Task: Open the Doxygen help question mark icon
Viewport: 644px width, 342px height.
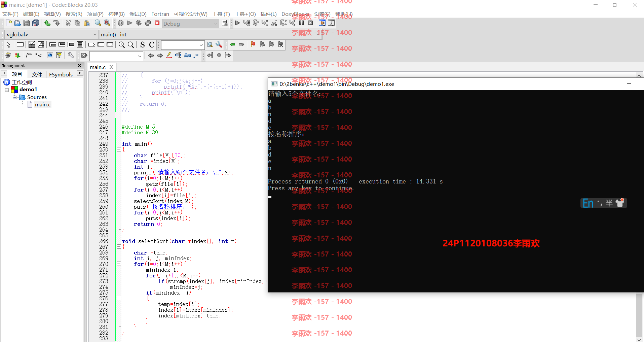Action: point(59,55)
